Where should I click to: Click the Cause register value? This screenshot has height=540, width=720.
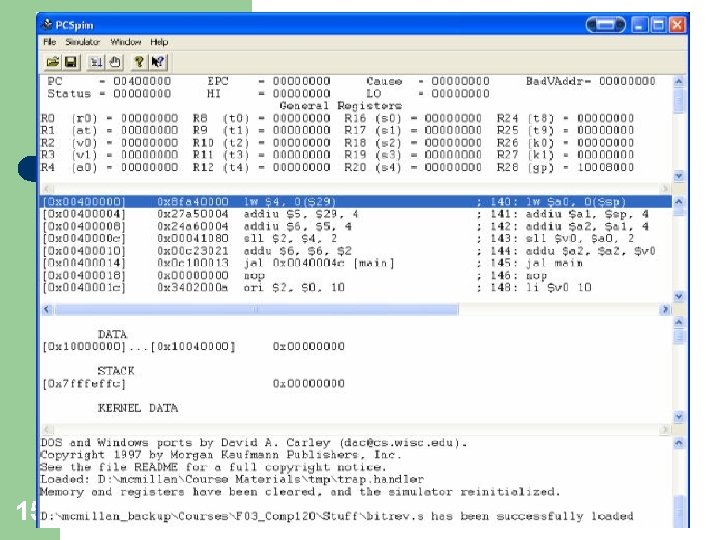(x=460, y=81)
